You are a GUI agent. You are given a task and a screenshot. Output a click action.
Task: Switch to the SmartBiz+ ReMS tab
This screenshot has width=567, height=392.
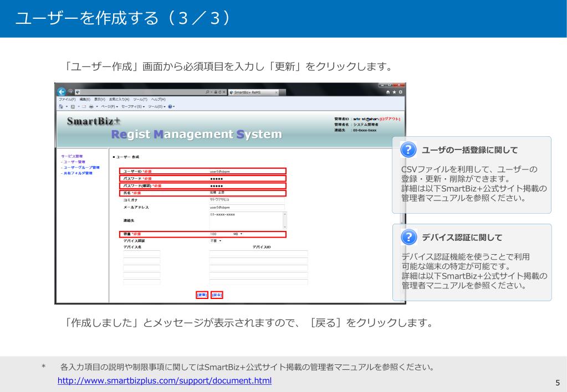(253, 92)
